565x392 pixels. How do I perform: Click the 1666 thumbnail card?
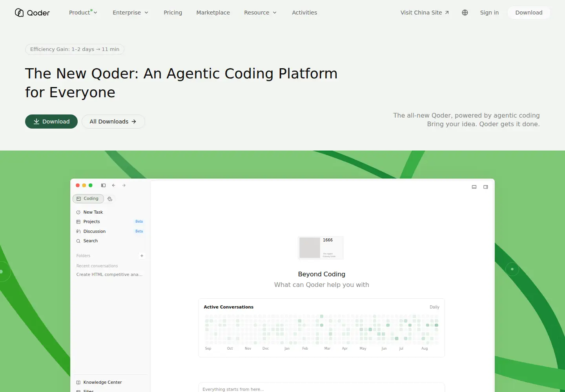321,248
